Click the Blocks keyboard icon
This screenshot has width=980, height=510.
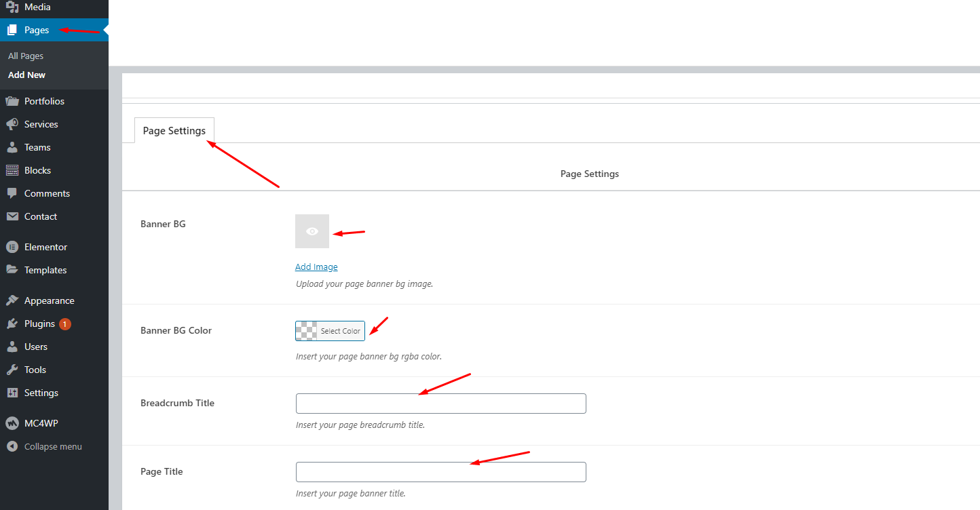tap(12, 170)
